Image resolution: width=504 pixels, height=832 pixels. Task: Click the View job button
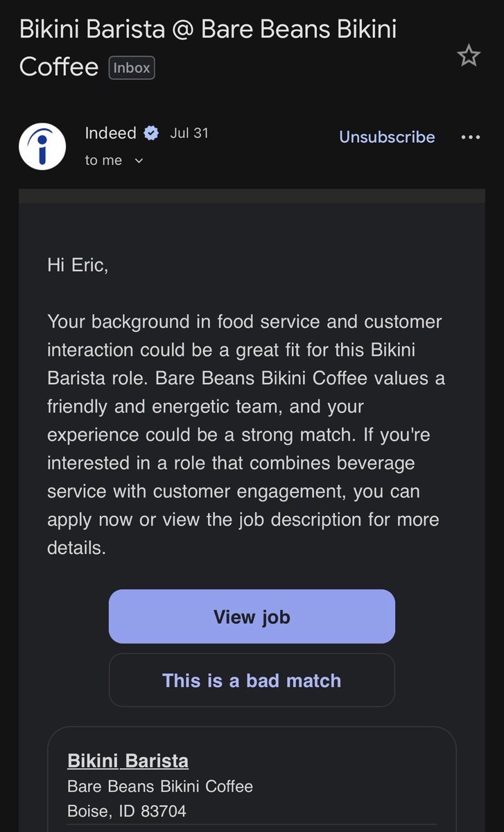coord(252,616)
